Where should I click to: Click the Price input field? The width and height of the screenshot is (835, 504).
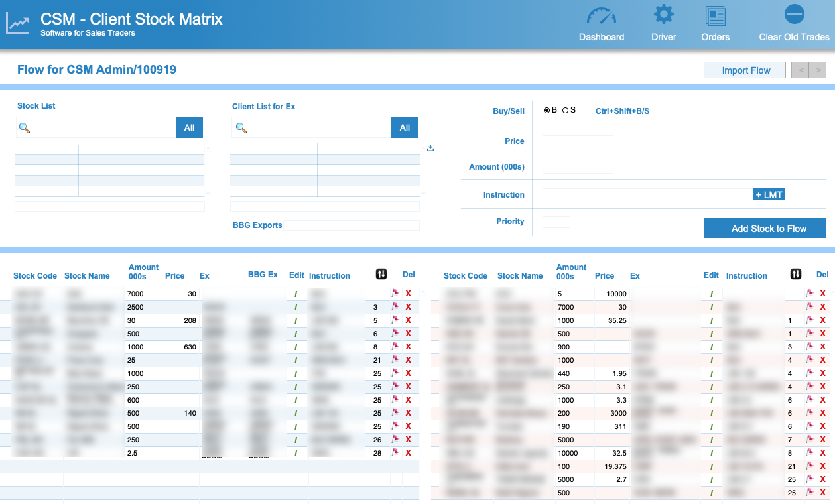[578, 141]
